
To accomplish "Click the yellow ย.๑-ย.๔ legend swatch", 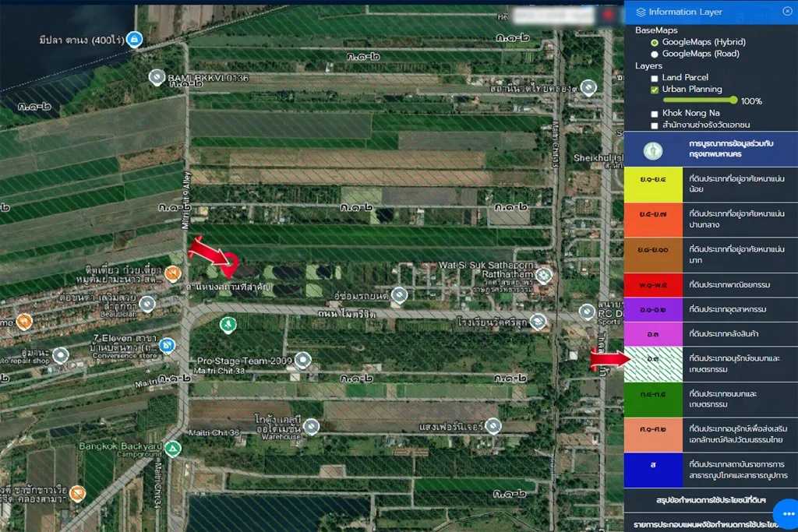I will (x=652, y=184).
